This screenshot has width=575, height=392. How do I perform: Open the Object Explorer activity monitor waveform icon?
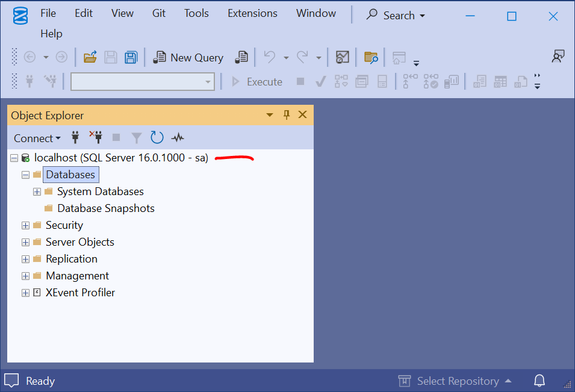[x=178, y=138]
